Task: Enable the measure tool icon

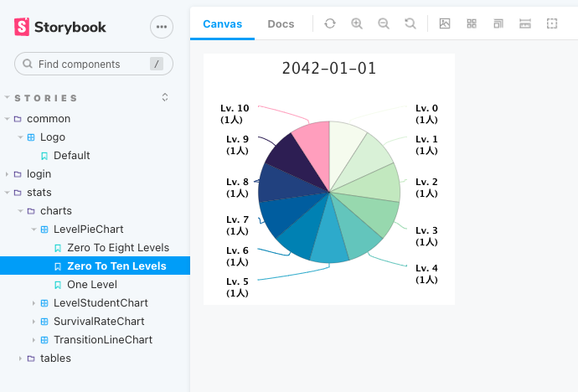Action: pyautogui.click(x=525, y=24)
